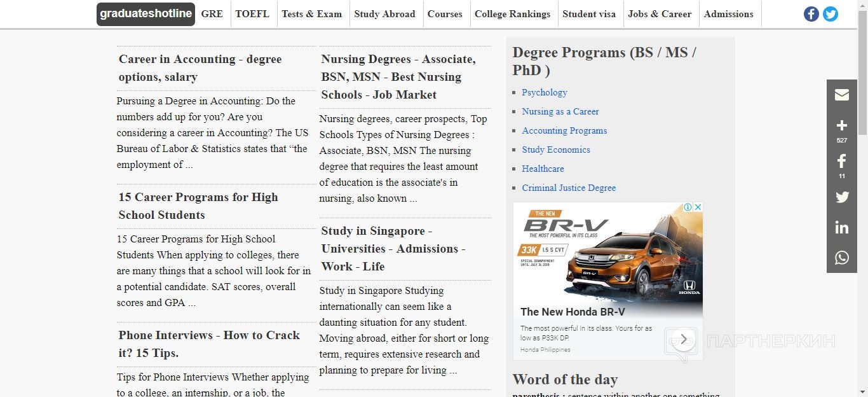Open 15 Career Programs for High School heading

[198, 206]
